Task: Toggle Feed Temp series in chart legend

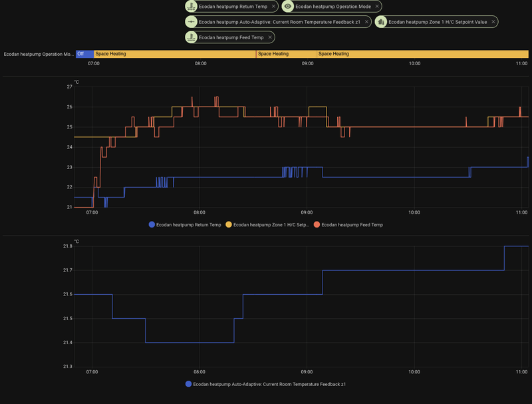Action: click(348, 225)
